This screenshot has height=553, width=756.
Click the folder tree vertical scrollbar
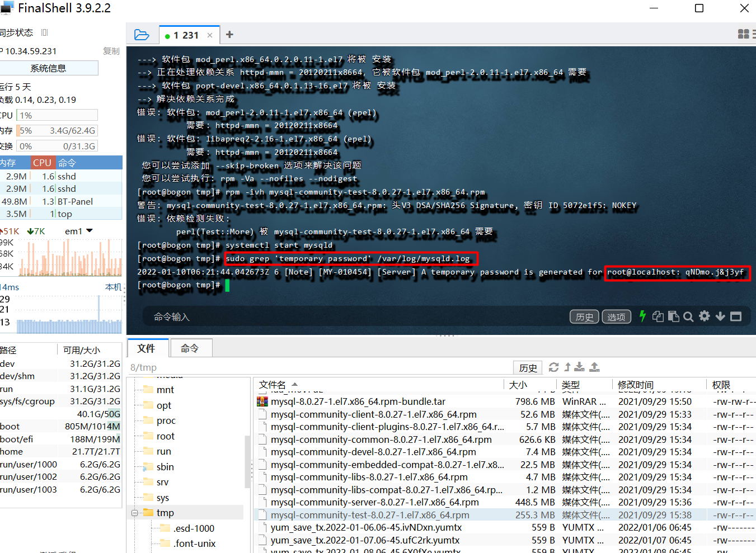pos(247,461)
